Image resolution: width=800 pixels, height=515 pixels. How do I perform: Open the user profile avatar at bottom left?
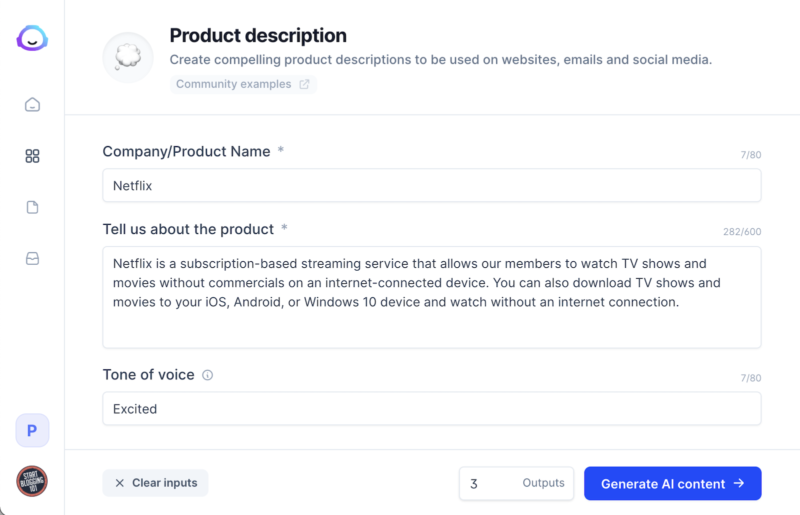tap(32, 481)
